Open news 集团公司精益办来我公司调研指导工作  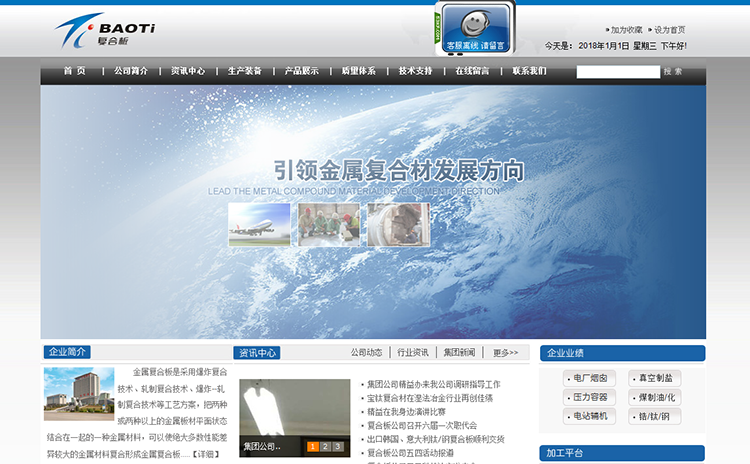click(x=433, y=384)
